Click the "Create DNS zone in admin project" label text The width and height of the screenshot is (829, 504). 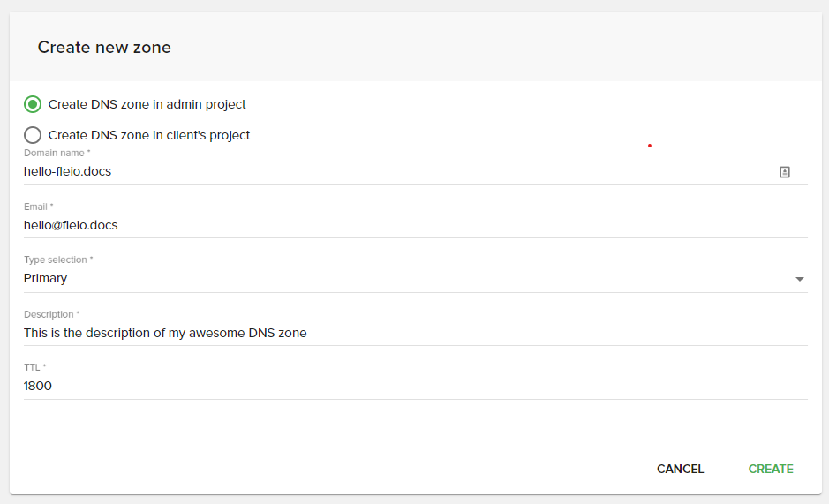pos(147,104)
